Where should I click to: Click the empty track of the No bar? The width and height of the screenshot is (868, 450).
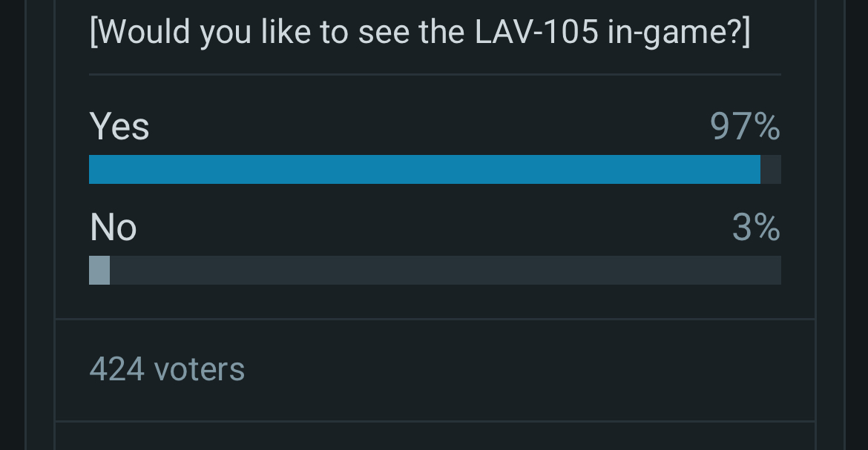pyautogui.click(x=445, y=270)
